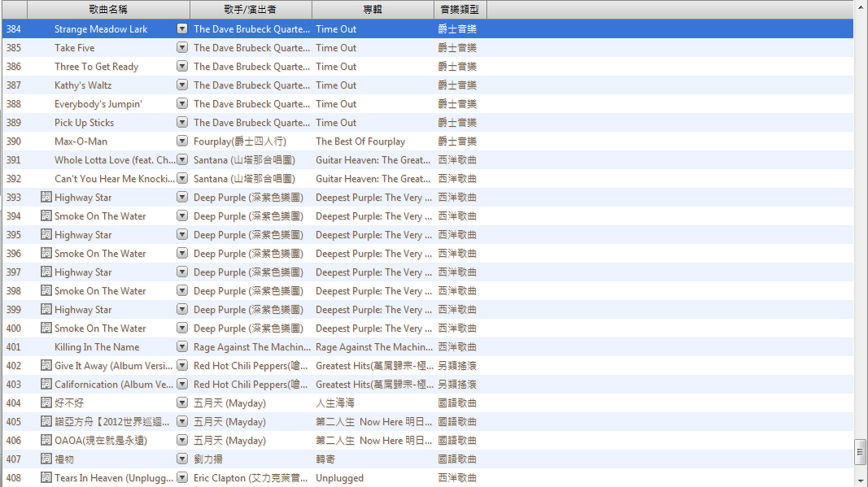Image resolution: width=868 pixels, height=487 pixels.
Task: Click artist Eric Clapton cell
Action: pyautogui.click(x=251, y=477)
